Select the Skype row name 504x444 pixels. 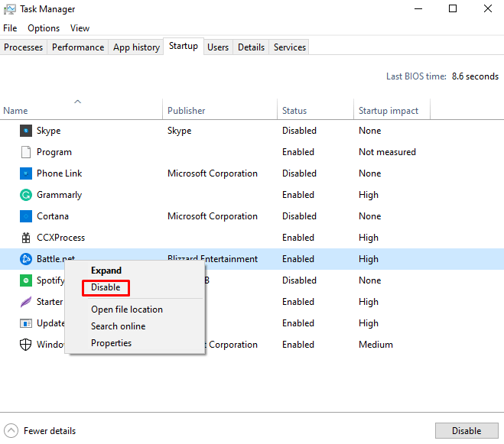[x=48, y=131]
